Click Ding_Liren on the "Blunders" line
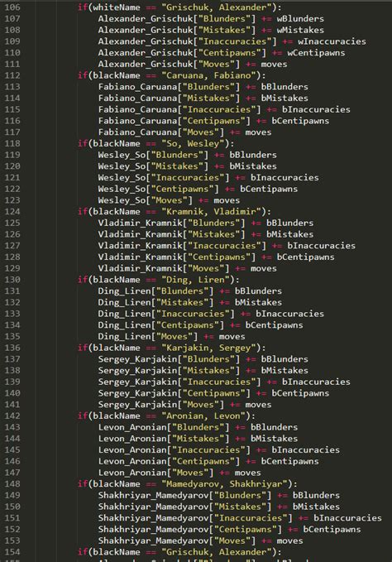Screen dimensions: 392x562 pos(125,291)
